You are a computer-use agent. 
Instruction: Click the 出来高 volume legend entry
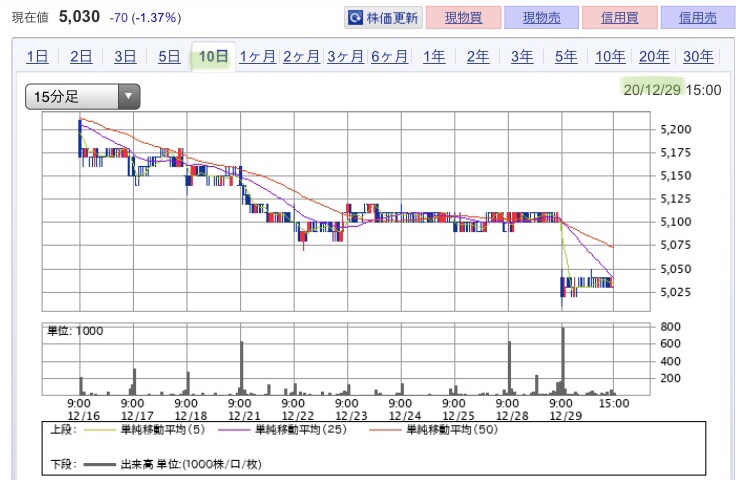[x=172, y=464]
